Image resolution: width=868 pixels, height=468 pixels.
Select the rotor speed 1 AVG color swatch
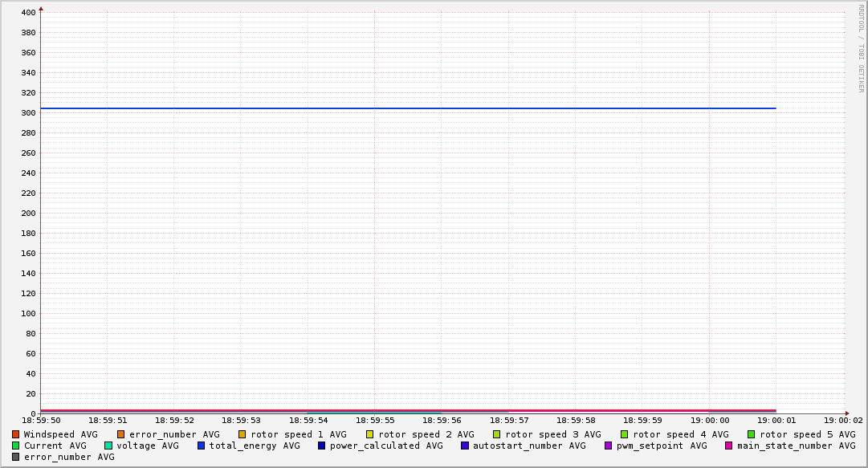(242, 434)
